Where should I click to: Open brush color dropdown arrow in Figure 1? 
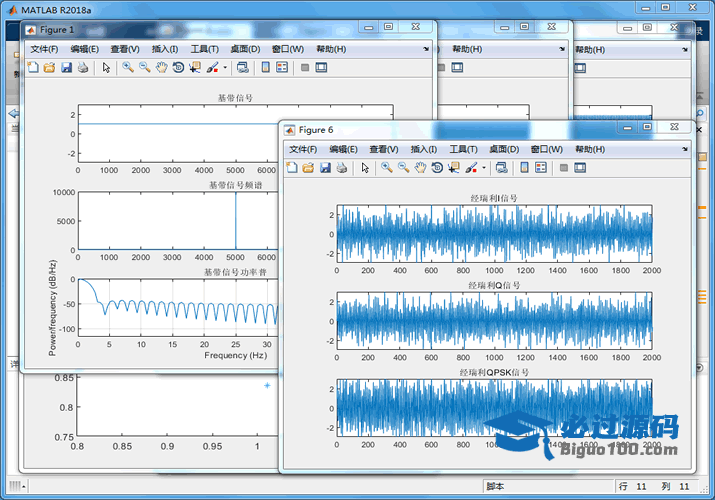pos(225,67)
